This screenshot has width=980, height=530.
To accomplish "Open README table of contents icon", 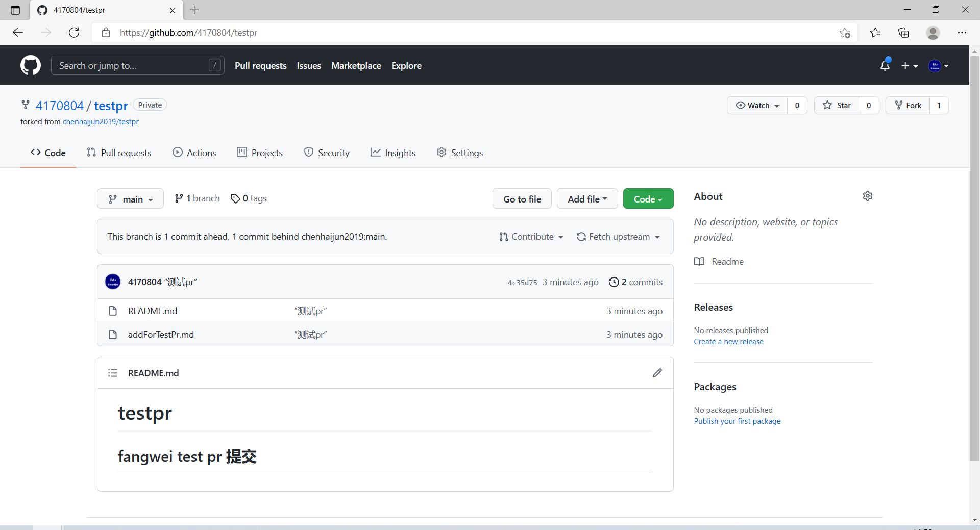I will pos(113,373).
